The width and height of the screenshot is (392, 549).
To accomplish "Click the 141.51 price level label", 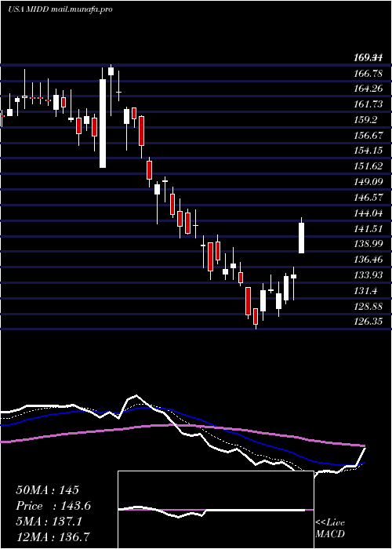I will click(x=368, y=229).
